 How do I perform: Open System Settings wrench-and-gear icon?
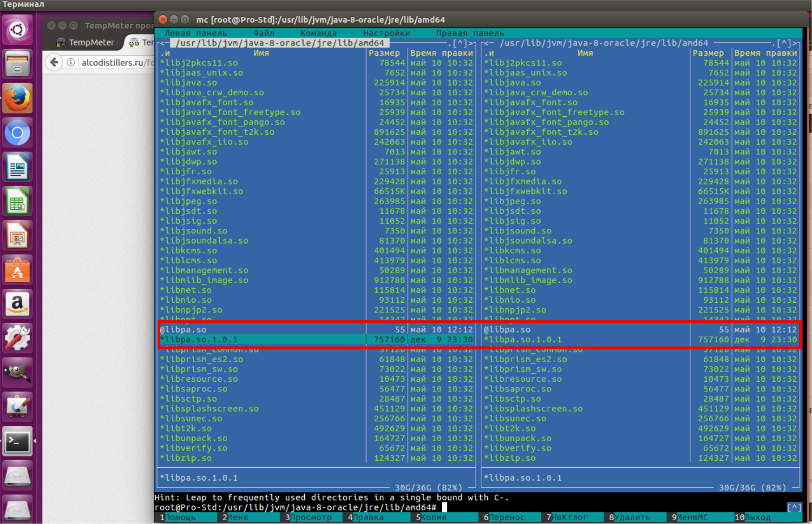pos(17,338)
